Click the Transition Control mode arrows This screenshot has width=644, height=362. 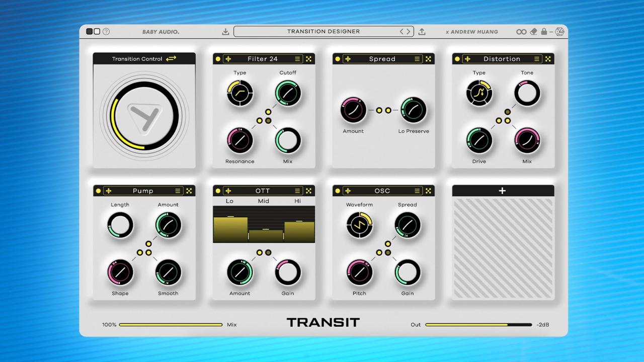coord(171,58)
